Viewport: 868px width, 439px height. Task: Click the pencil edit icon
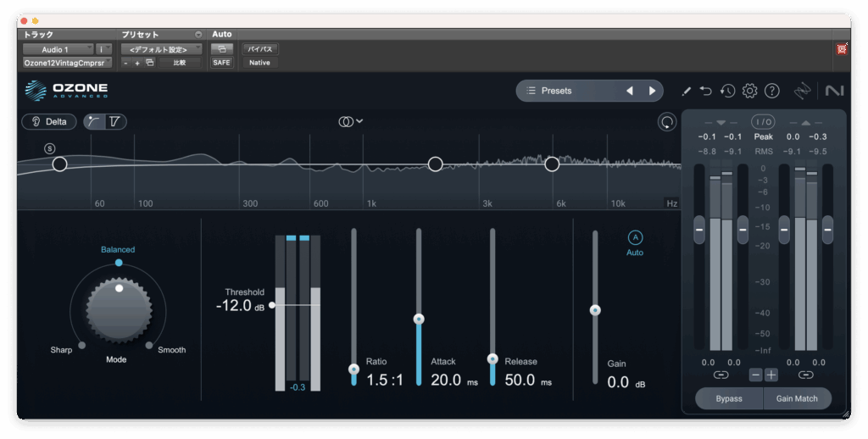tap(687, 91)
